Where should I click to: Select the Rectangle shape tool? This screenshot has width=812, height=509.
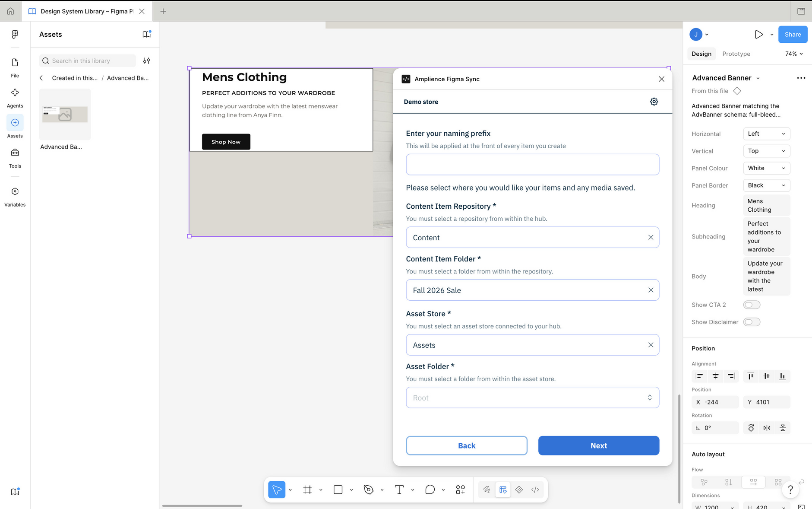pos(338,490)
